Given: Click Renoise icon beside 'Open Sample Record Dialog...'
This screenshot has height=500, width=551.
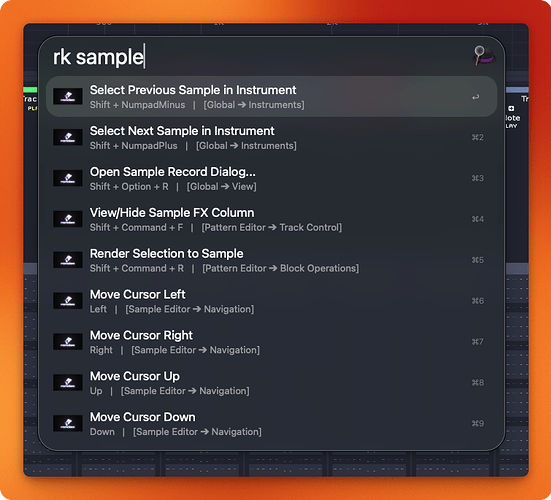Looking at the screenshot, I should click(68, 178).
